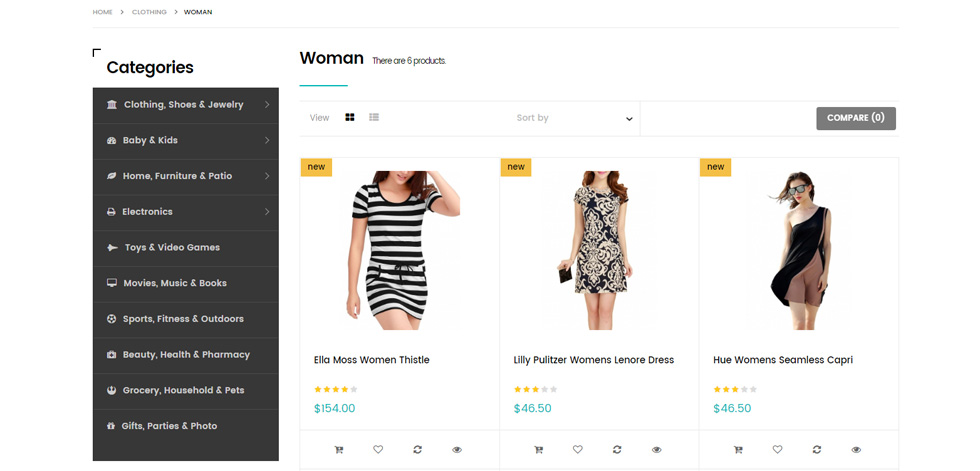Viewport: 980px width, 471px height.
Task: Open Clothing, Shoes & Jewelry category
Action: (184, 104)
